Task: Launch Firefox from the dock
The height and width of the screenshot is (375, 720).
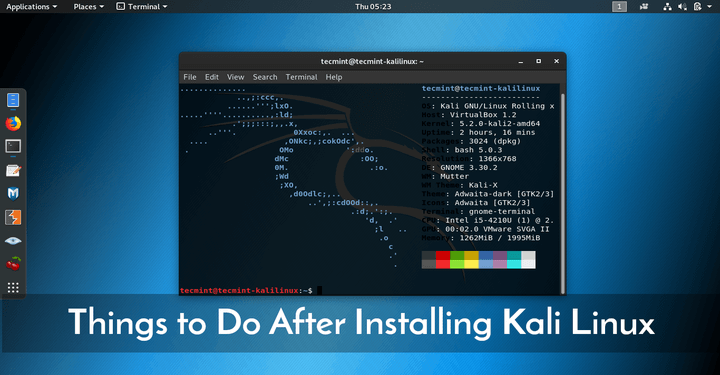Action: (x=13, y=123)
